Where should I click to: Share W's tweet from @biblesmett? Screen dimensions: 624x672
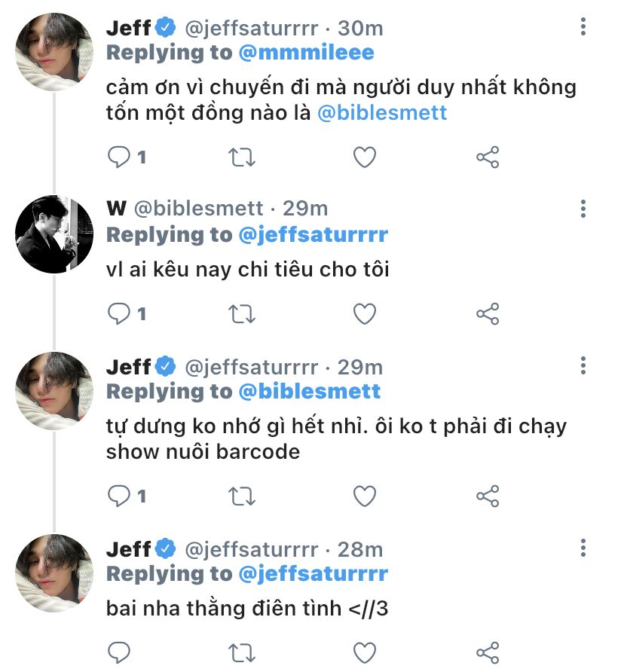488,313
